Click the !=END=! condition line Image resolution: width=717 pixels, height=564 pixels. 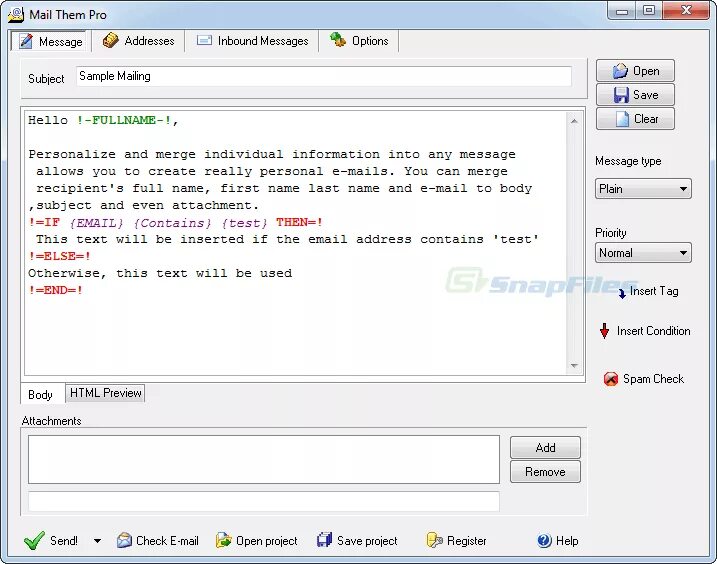pyautogui.click(x=56, y=290)
